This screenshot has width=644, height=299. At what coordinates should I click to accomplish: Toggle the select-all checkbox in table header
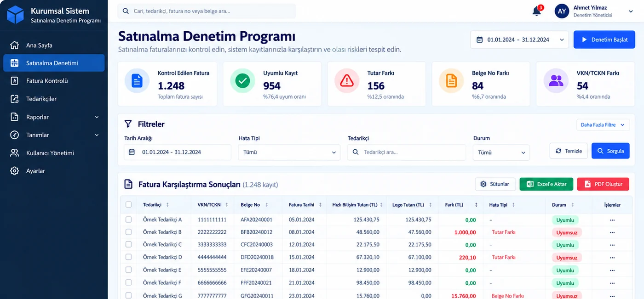(x=128, y=205)
